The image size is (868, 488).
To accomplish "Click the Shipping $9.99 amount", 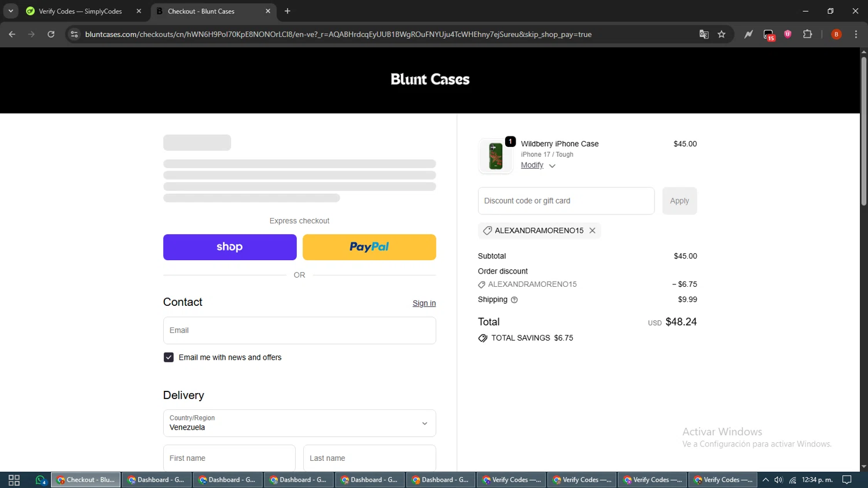I will (687, 300).
